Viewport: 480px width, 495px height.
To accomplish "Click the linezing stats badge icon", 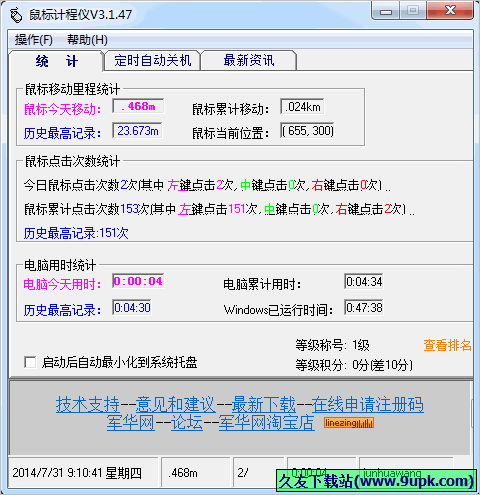I will (x=349, y=423).
